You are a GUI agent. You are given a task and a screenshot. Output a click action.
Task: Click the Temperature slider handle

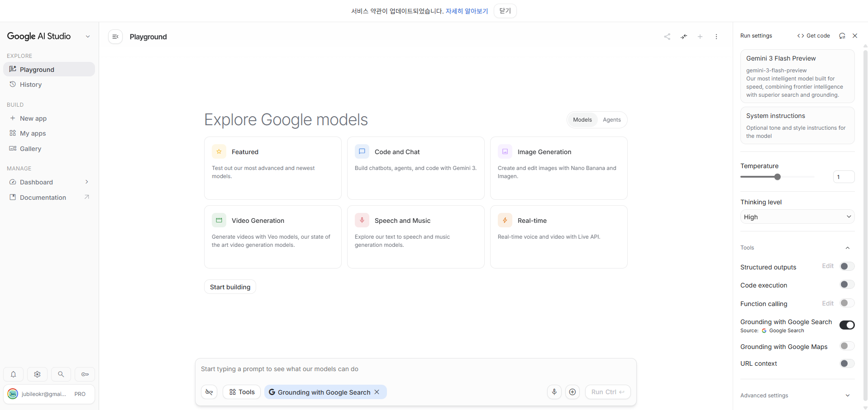pyautogui.click(x=777, y=177)
